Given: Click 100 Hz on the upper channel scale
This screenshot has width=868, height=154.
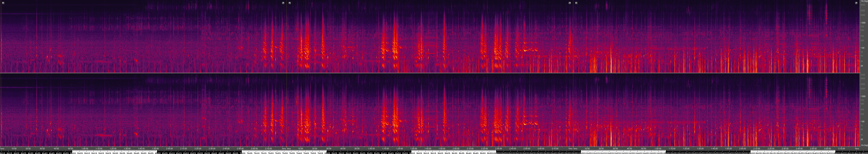Looking at the screenshot, I should [x=862, y=48].
